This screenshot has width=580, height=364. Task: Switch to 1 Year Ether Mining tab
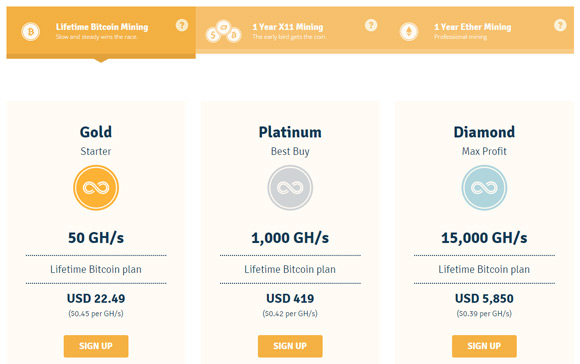tap(479, 30)
